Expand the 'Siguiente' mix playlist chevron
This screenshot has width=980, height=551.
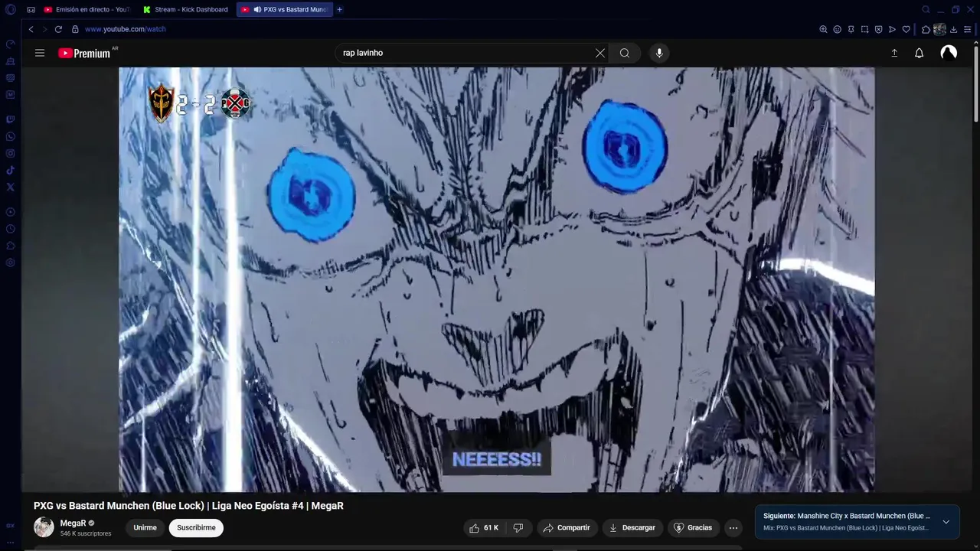[946, 522]
